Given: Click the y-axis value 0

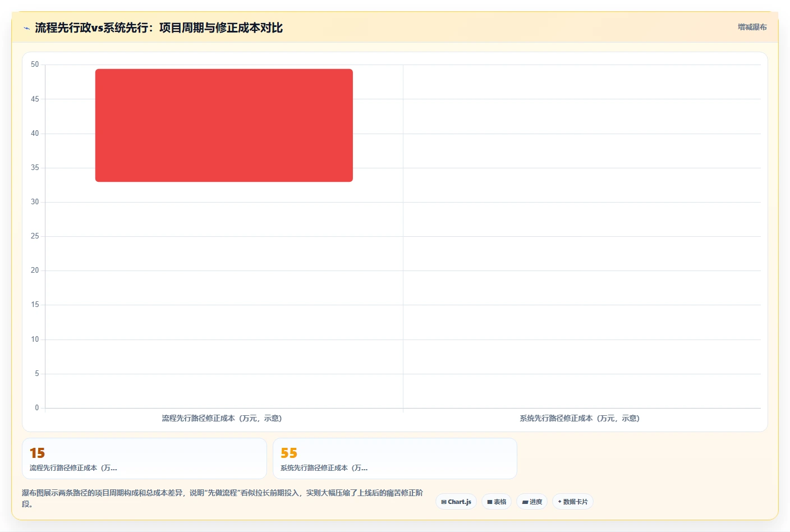Looking at the screenshot, I should pyautogui.click(x=37, y=408).
